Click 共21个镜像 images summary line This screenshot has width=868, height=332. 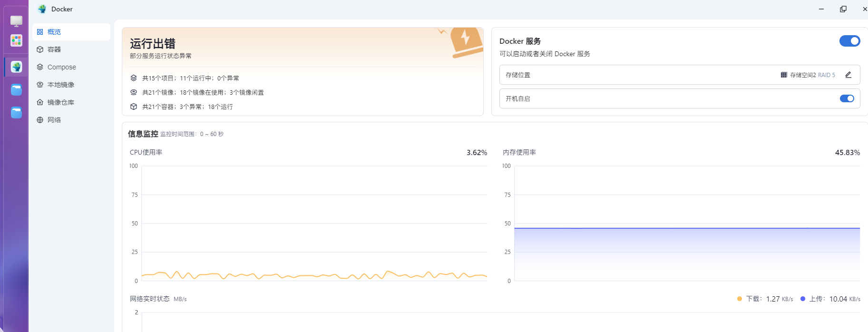click(x=203, y=92)
